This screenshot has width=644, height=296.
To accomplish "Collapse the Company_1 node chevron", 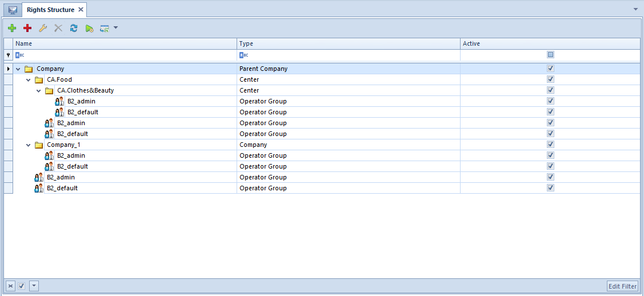I will pos(29,145).
